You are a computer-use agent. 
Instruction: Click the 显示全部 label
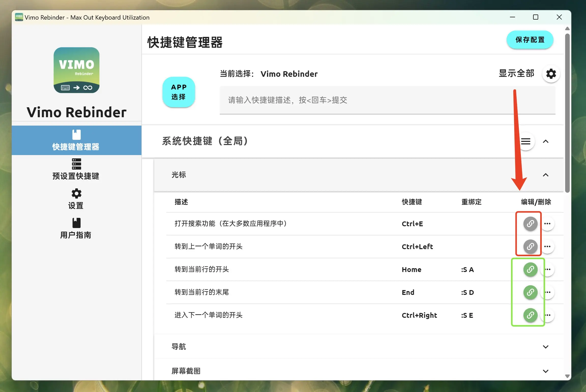coord(516,73)
